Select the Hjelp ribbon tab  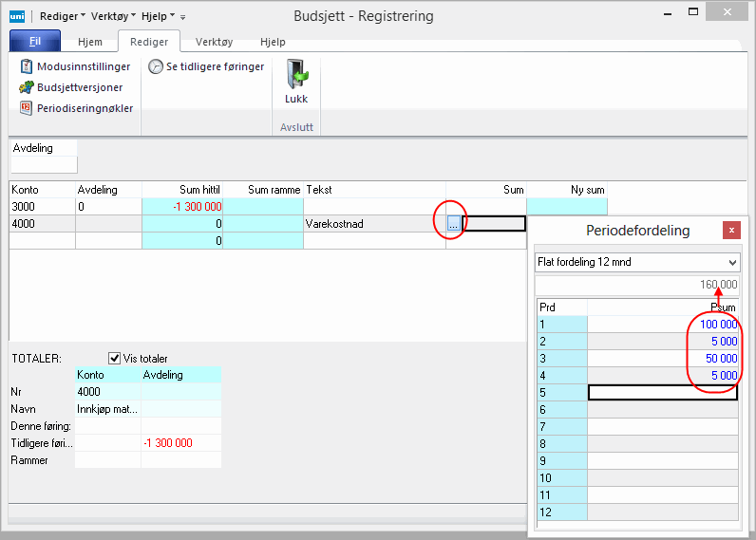coord(271,42)
